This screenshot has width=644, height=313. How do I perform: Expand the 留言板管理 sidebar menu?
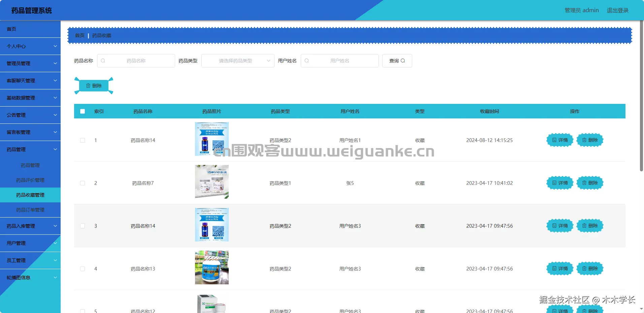pos(30,132)
